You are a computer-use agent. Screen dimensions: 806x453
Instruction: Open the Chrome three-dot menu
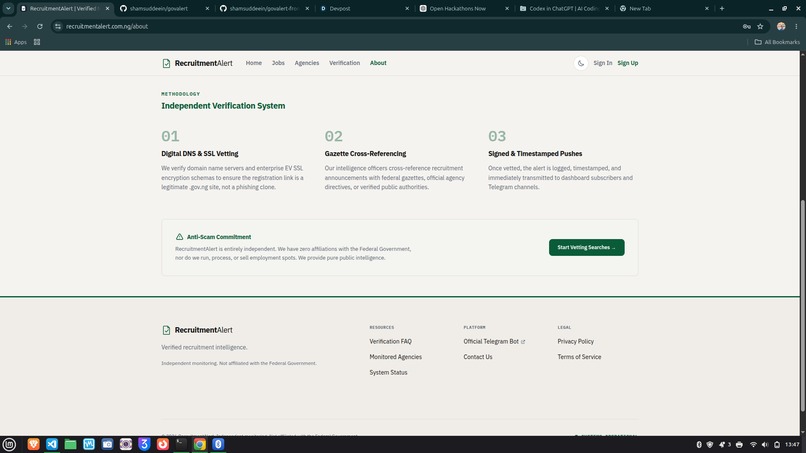[796, 26]
